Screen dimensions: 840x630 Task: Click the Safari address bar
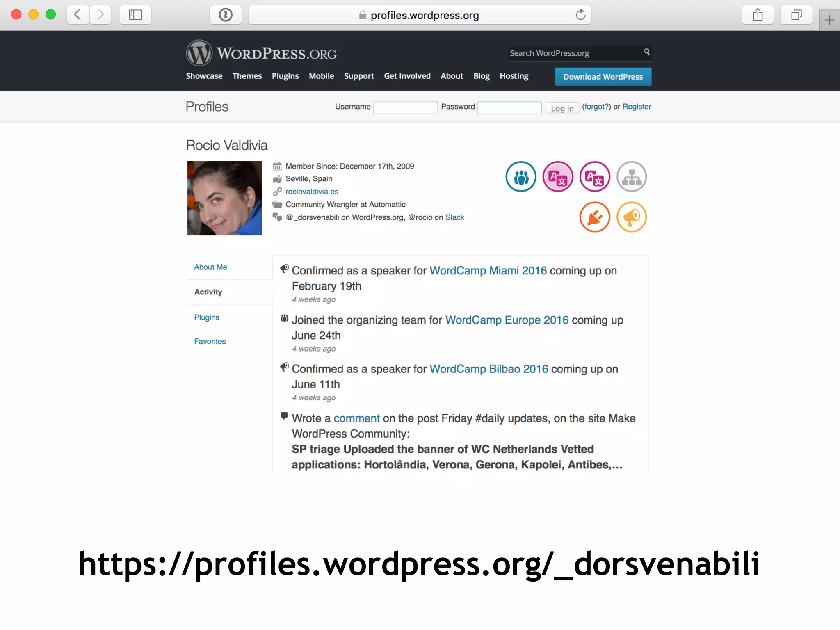pyautogui.click(x=420, y=15)
